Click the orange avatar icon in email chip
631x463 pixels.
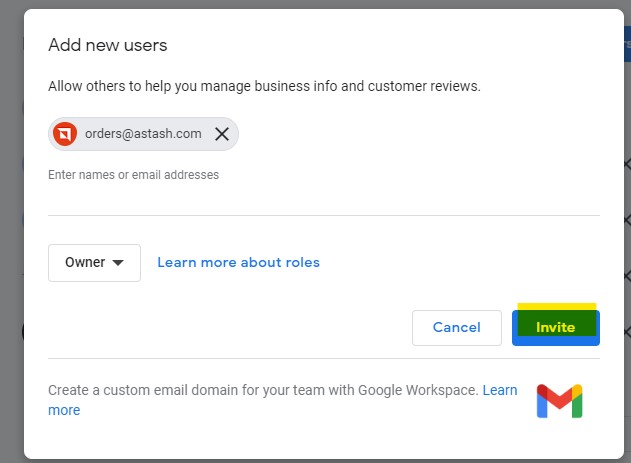click(x=65, y=134)
